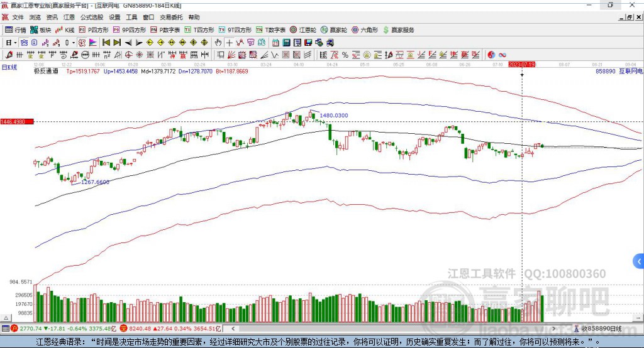Click the n² square number tool icon
644x348 pixels.
point(107,55)
